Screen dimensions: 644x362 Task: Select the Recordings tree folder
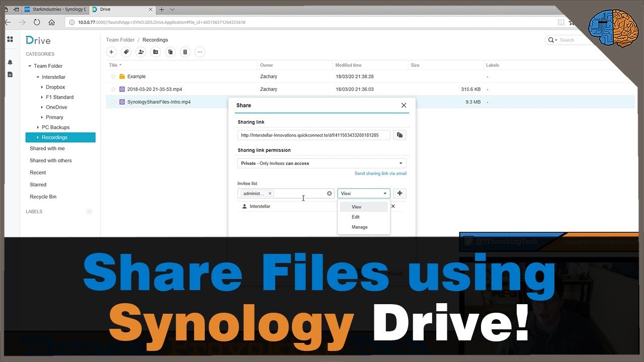tap(60, 137)
